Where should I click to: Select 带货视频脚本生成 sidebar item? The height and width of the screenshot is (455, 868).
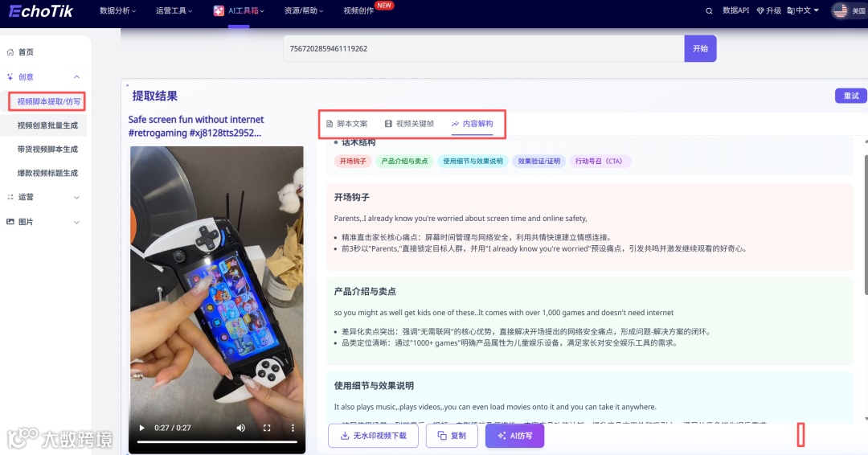[47, 150]
